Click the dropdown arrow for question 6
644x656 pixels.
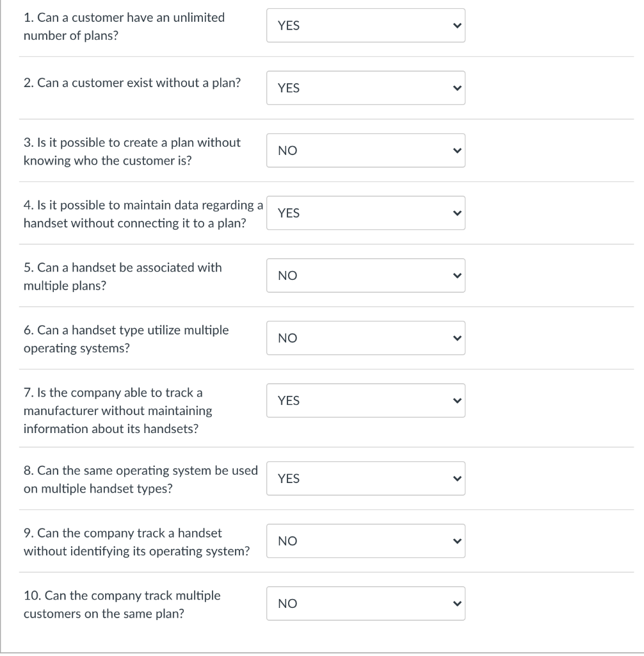tap(456, 338)
